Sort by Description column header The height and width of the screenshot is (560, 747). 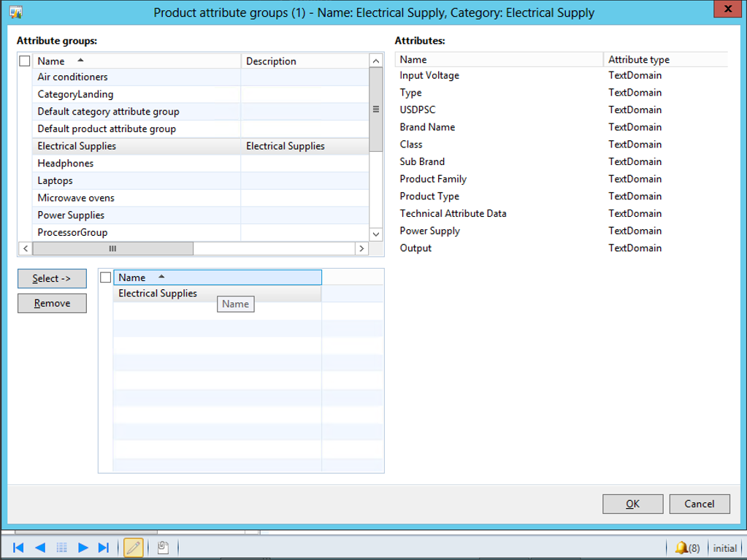pyautogui.click(x=304, y=61)
